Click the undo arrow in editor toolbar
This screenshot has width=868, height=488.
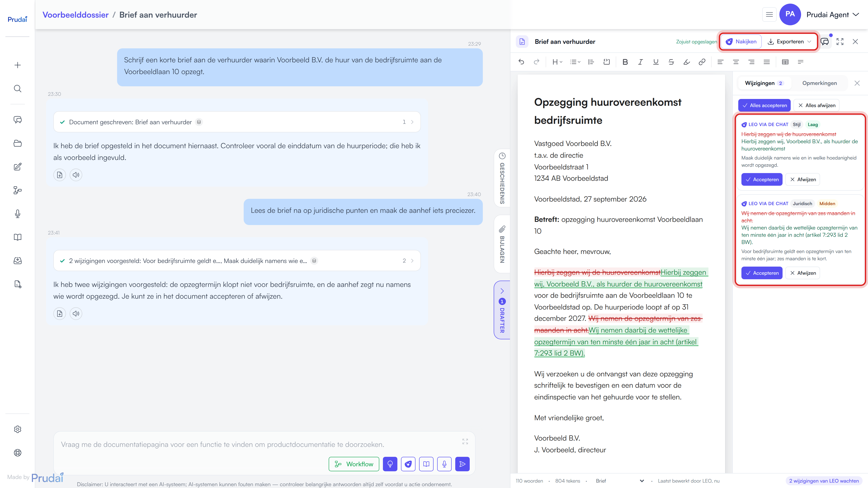click(521, 62)
